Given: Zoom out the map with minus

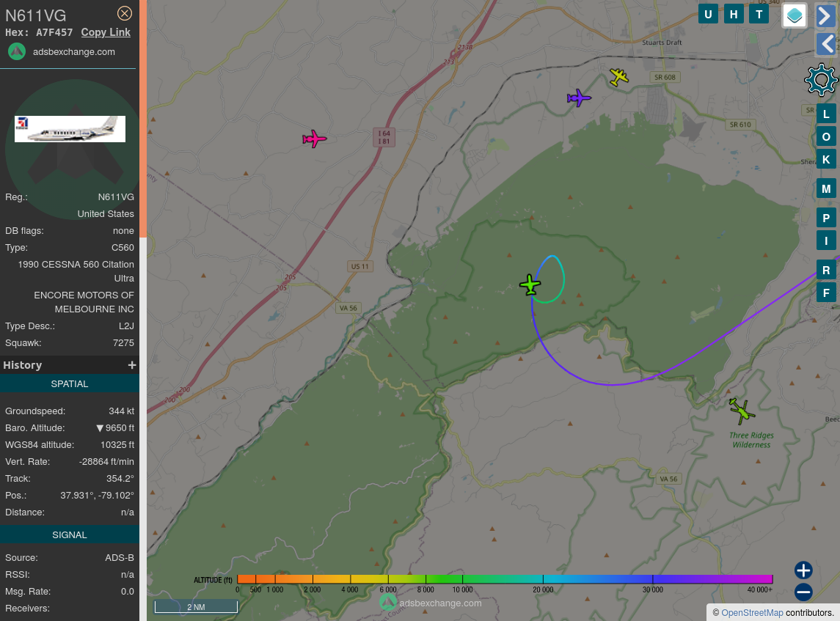Looking at the screenshot, I should [x=803, y=592].
